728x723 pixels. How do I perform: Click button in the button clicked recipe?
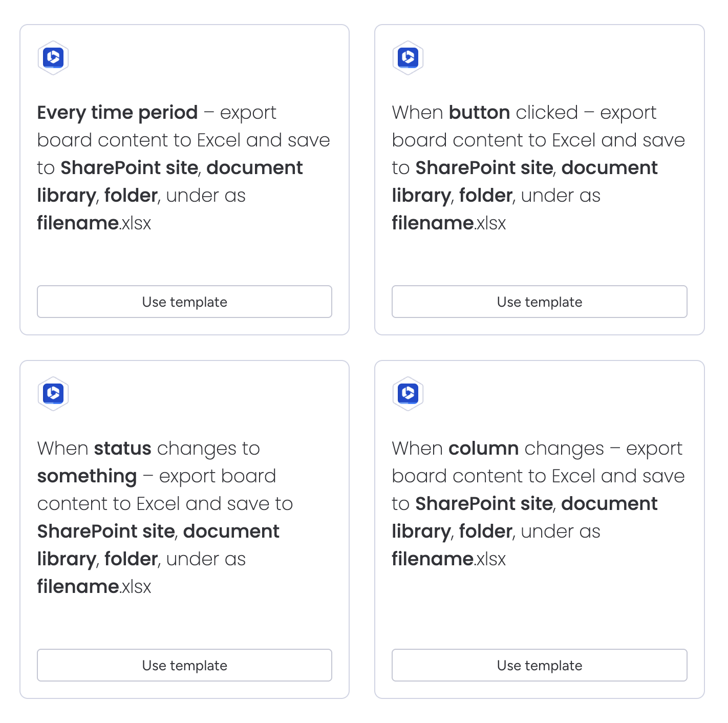pyautogui.click(x=479, y=113)
